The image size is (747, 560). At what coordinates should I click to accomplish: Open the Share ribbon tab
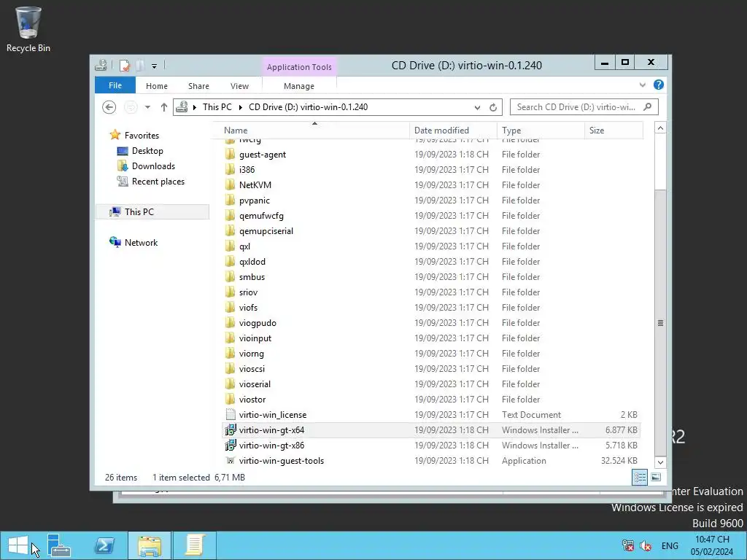pos(198,86)
